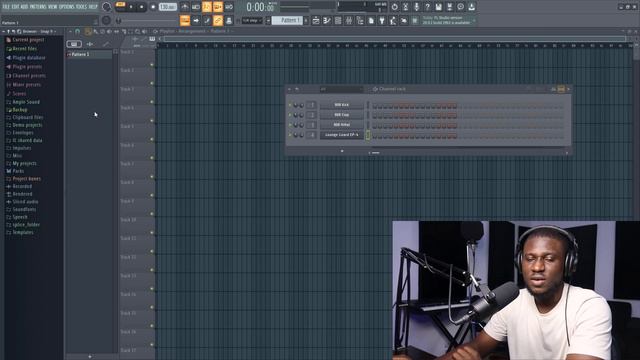
Task: Open the Playlist view icon
Action: pyautogui.click(x=316, y=20)
